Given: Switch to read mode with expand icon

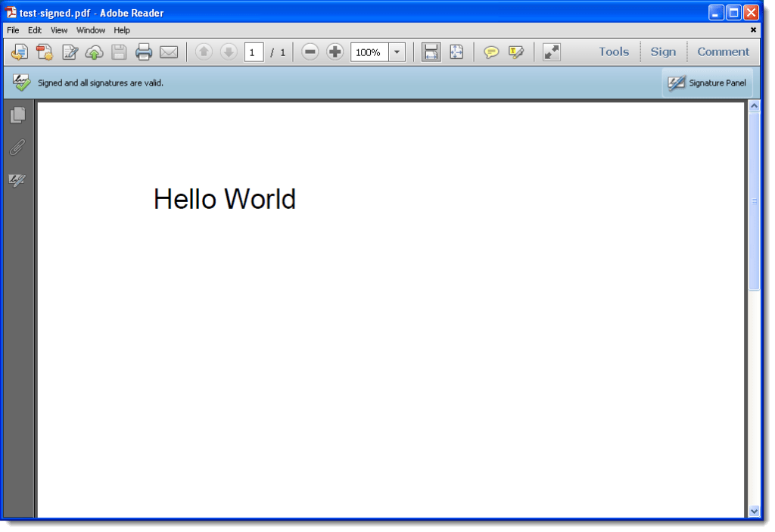Looking at the screenshot, I should [552, 52].
